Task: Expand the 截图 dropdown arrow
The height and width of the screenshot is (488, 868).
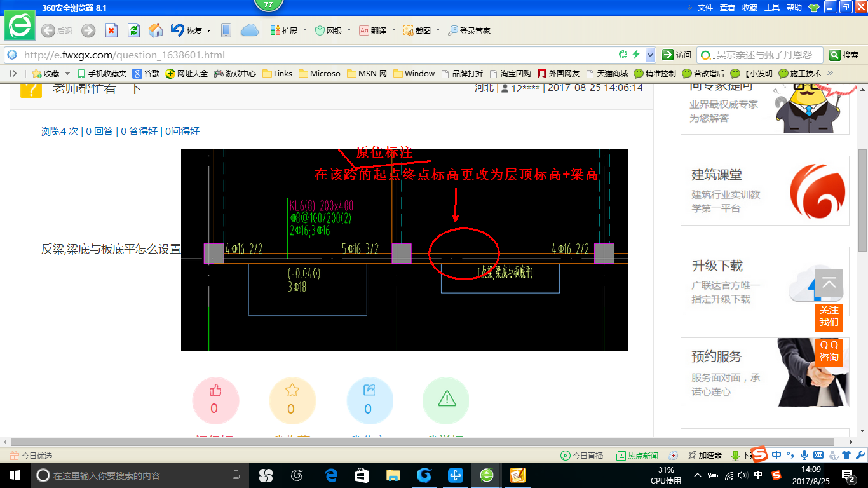Action: tap(438, 30)
